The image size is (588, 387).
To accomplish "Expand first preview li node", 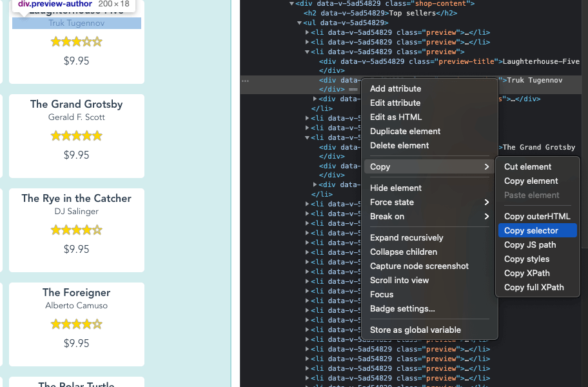I will pos(307,33).
